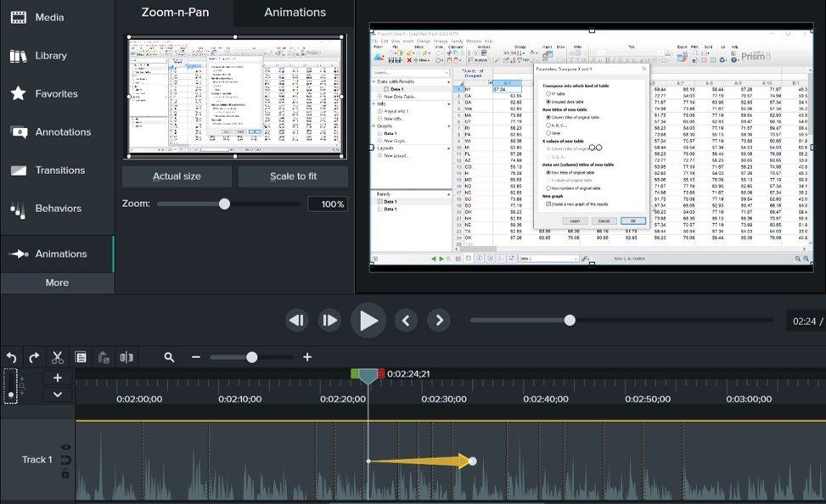Click the Copy icon in timeline toolbar
This screenshot has height=504, width=826.
click(81, 357)
